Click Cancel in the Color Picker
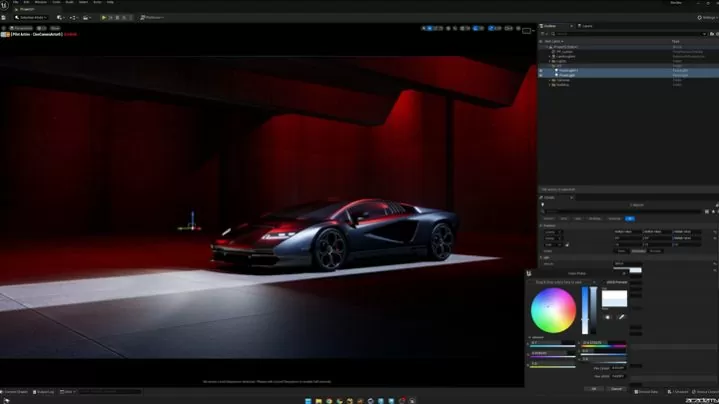Screen dimensions: 719x404 pyautogui.click(x=617, y=388)
